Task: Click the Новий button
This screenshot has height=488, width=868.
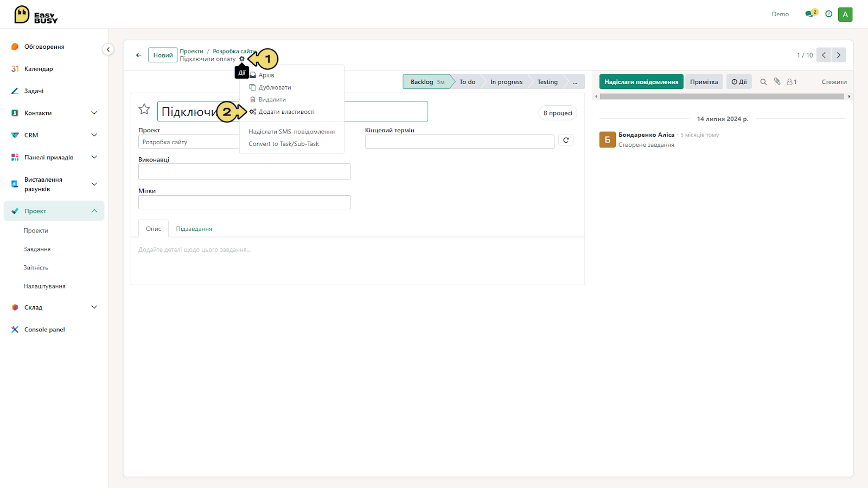Action: point(163,55)
